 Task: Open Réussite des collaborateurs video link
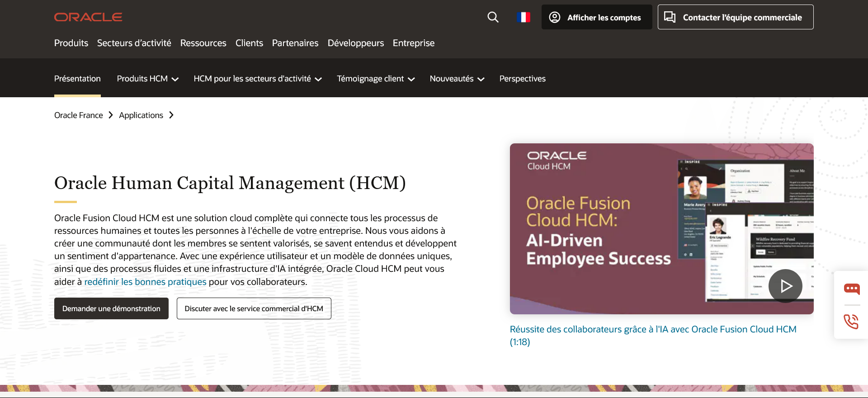(653, 336)
